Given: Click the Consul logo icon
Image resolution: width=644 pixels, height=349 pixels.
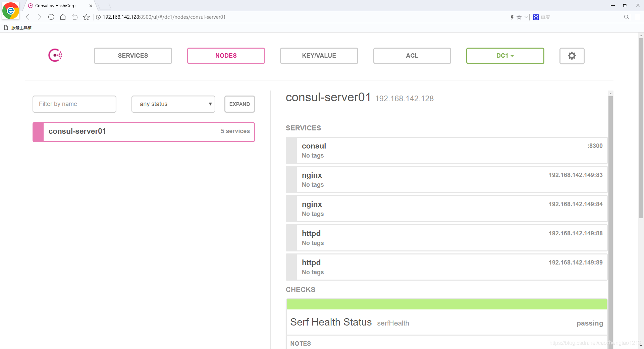Looking at the screenshot, I should [x=55, y=55].
